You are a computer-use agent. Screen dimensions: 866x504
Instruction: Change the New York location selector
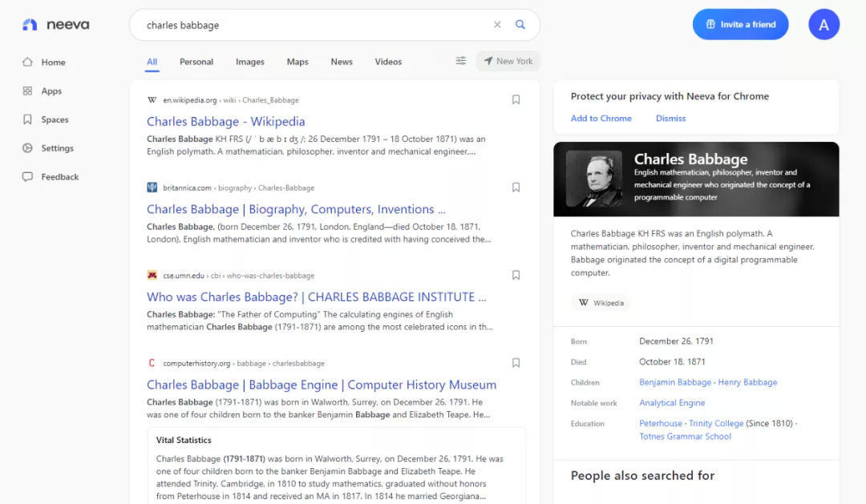[508, 62]
